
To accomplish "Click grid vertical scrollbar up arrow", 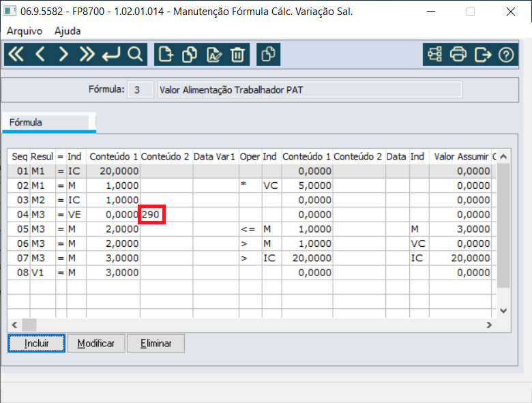I will [x=503, y=156].
